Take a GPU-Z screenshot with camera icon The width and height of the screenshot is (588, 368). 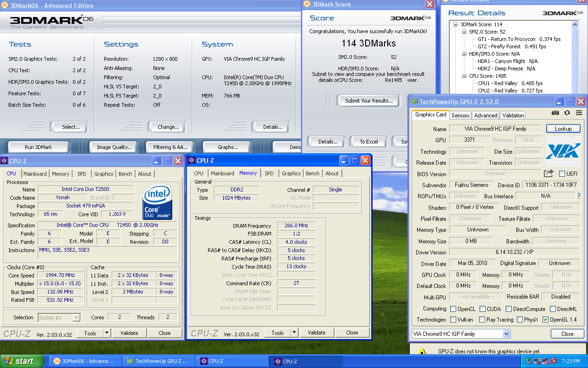pyautogui.click(x=555, y=113)
